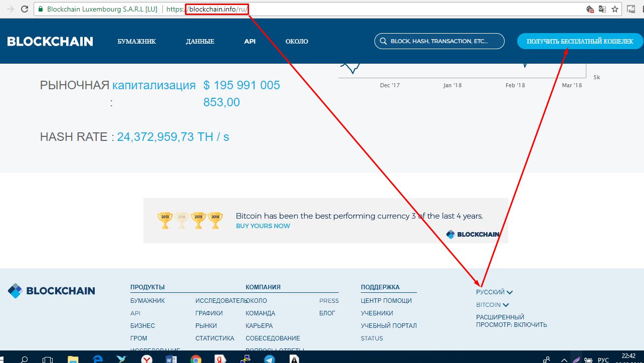Viewport: 644px width, 363px height.
Task: Click the Google Translate icon in address bar
Action: (602, 9)
